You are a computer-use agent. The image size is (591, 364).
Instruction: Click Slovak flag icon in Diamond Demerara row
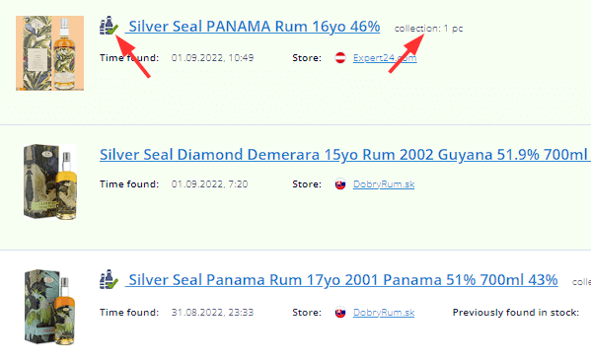point(340,184)
